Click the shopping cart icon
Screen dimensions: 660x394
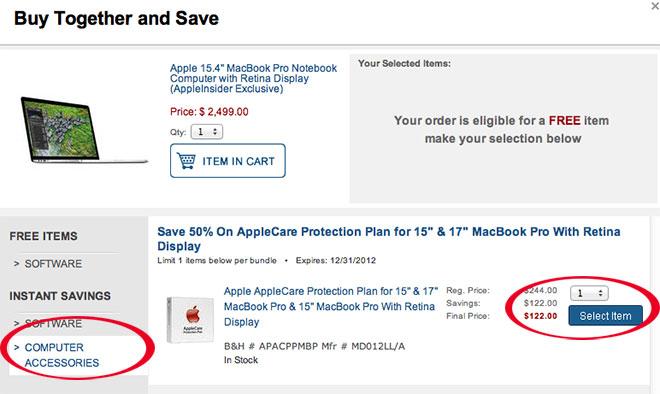186,161
